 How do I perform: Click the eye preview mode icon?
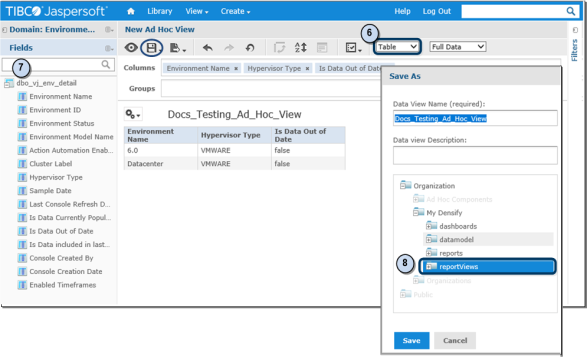pyautogui.click(x=131, y=48)
